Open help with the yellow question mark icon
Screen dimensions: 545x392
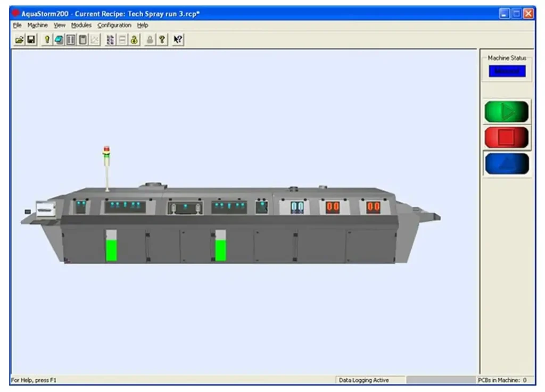point(162,40)
